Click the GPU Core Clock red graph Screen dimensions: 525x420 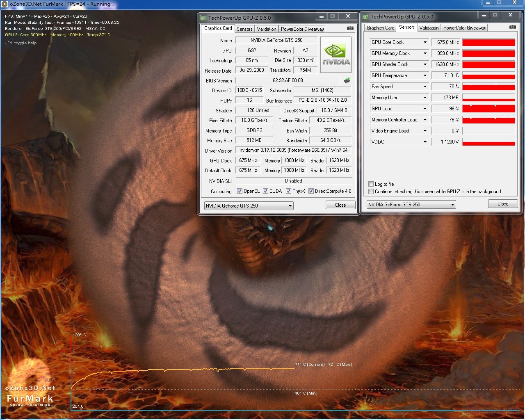click(488, 42)
